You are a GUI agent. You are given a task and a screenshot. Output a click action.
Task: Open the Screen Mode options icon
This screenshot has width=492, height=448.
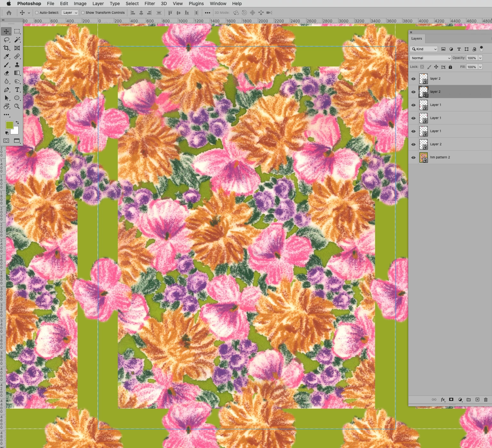pyautogui.click(x=17, y=141)
